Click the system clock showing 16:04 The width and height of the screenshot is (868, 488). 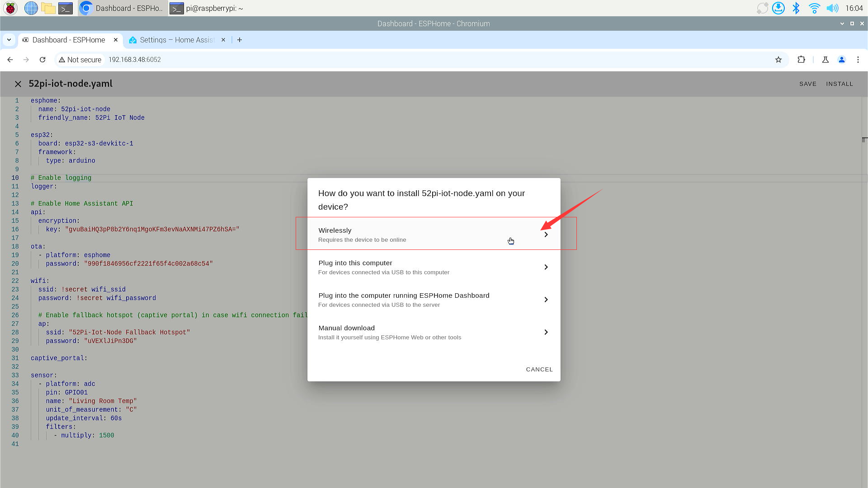point(854,8)
